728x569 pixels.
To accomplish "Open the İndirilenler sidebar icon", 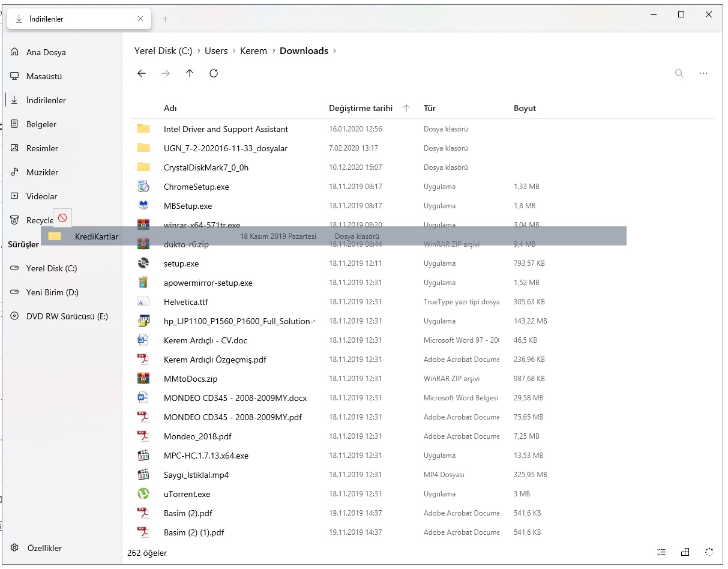I will pos(47,100).
